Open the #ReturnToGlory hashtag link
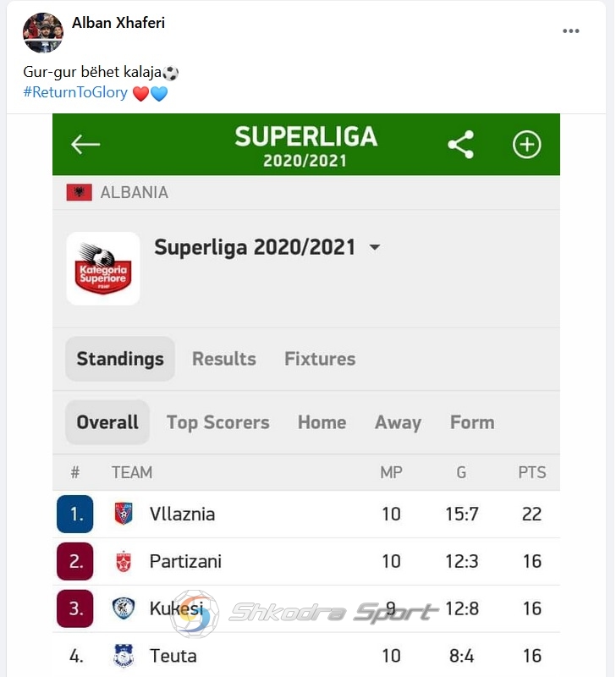Image resolution: width=616 pixels, height=677 pixels. coord(75,92)
